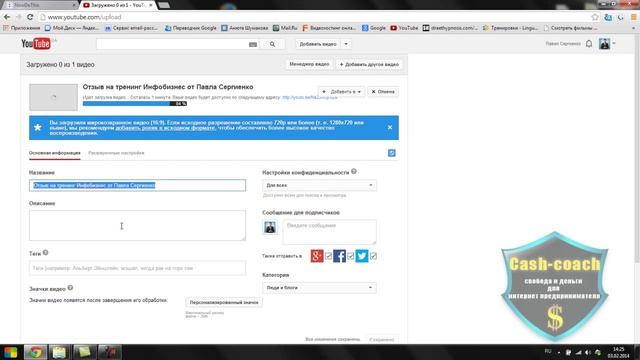Open the on-screen keyboard icon in search box
This screenshot has width=640, height=360.
coord(253,44)
